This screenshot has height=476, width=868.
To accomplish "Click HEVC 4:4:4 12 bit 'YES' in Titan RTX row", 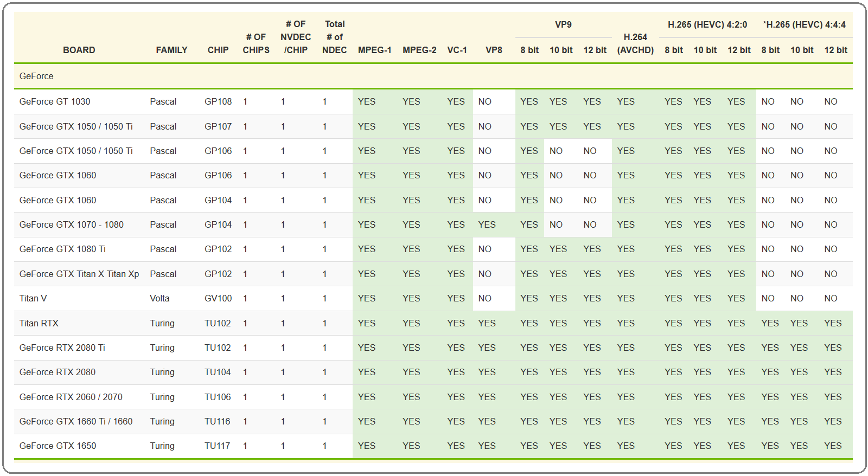I will (833, 323).
